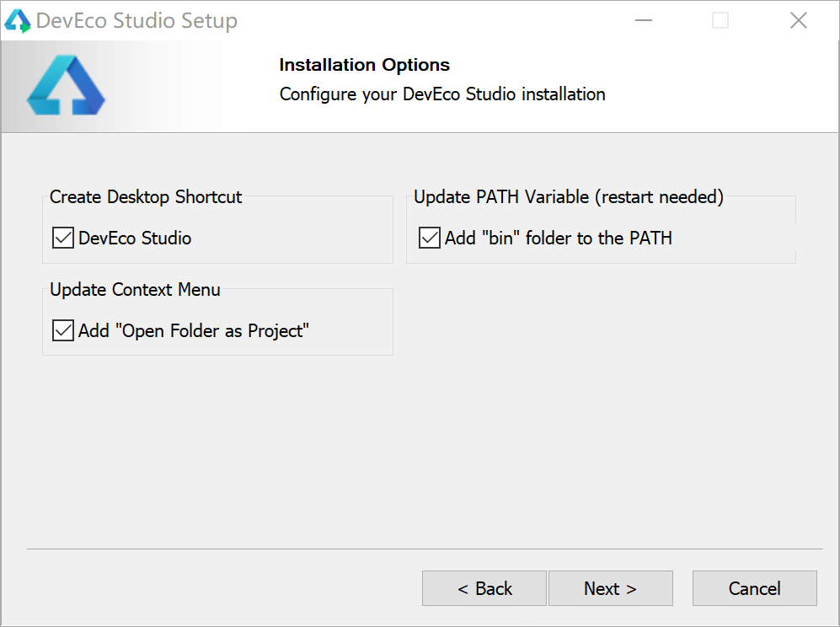Click the "Installation Options" heading
The height and width of the screenshot is (627, 840).
coord(364,65)
